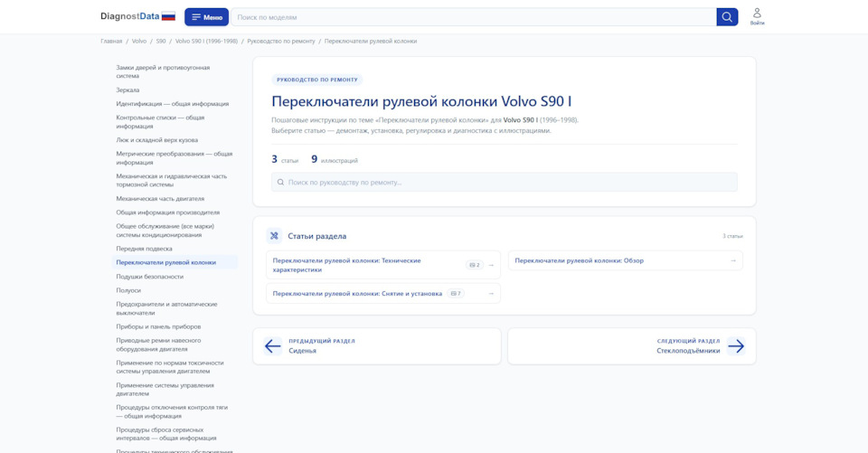
Task: Focus Поиск по руководству по ремонту field
Action: 504,183
